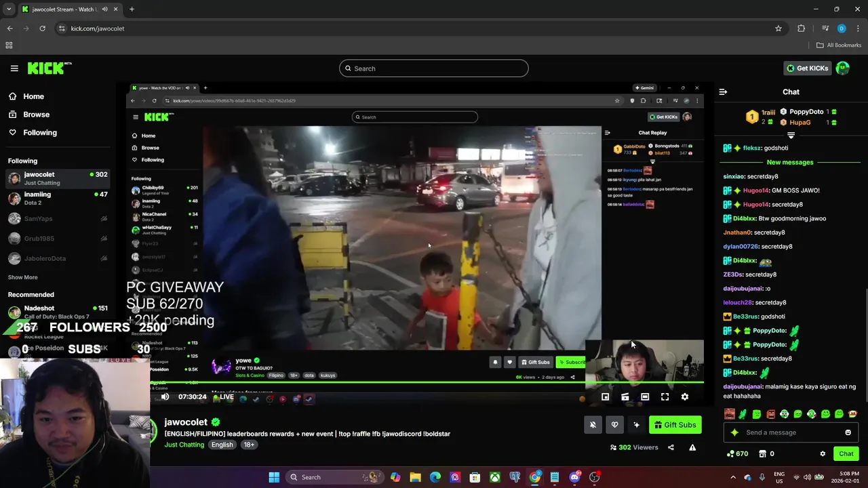Screen dimensions: 868x488
Task: Open PoppyDoto on chat leaderboard
Action: coord(806,112)
